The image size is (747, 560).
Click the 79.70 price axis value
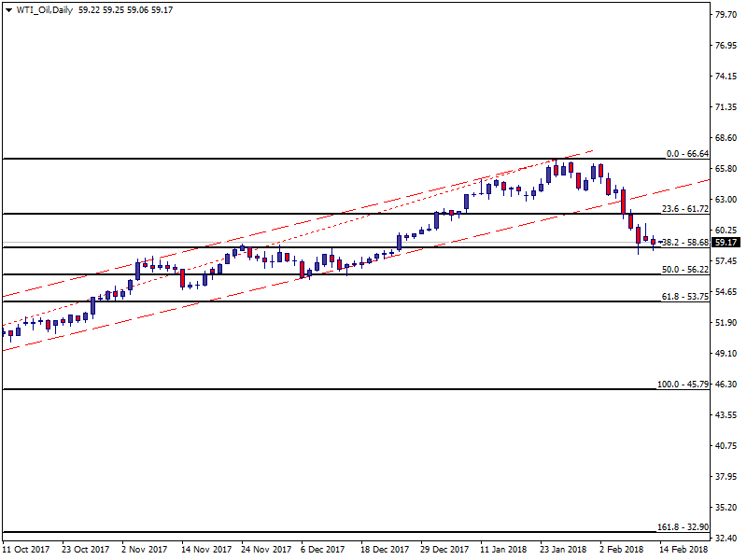726,15
